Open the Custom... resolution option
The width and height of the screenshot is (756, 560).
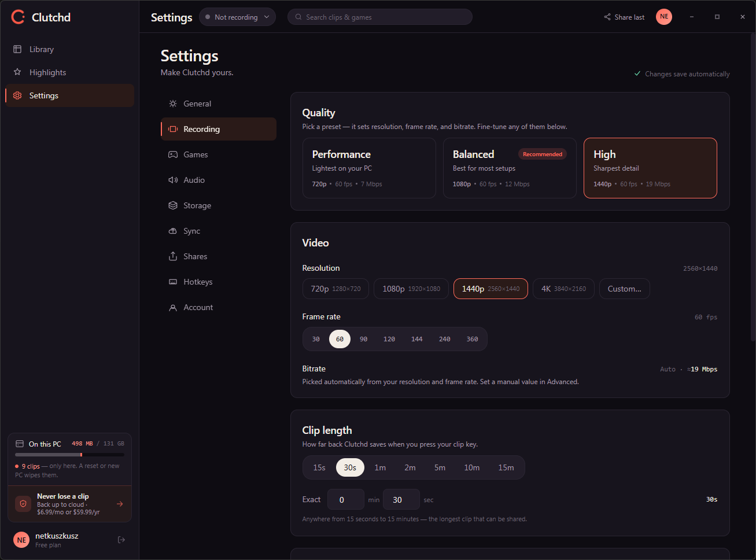(625, 289)
